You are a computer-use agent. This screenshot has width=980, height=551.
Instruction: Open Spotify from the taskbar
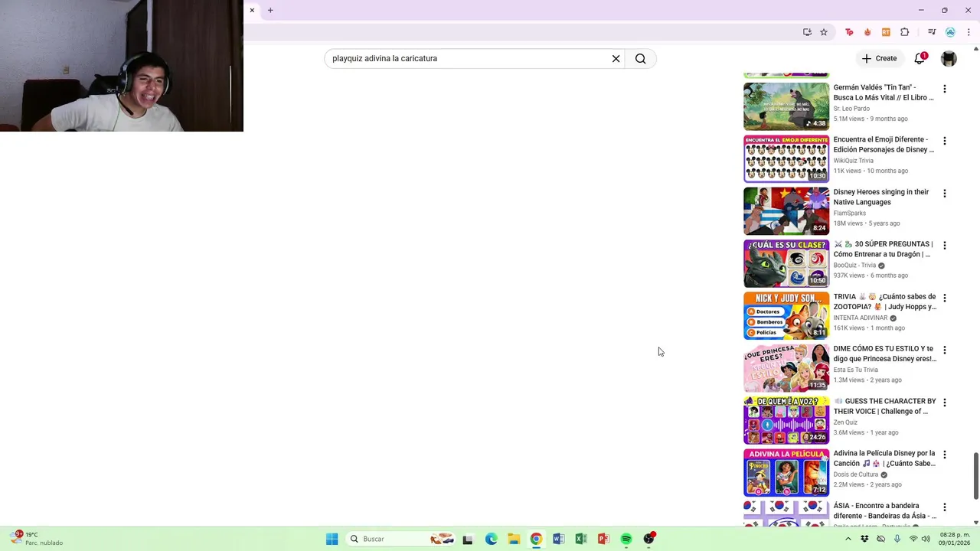(x=626, y=539)
